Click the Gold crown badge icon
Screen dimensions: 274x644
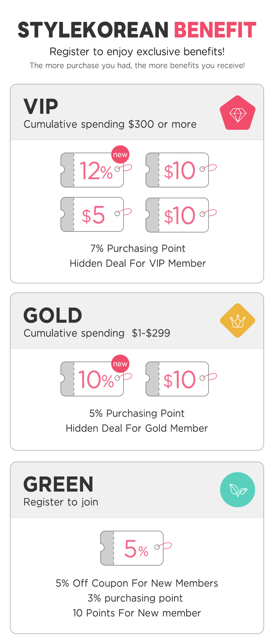(238, 321)
